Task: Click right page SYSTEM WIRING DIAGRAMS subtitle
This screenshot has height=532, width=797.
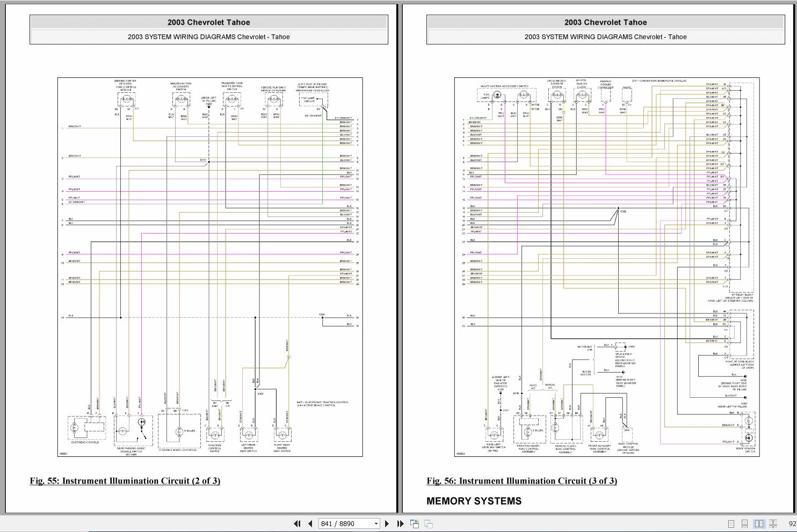Action: click(605, 37)
